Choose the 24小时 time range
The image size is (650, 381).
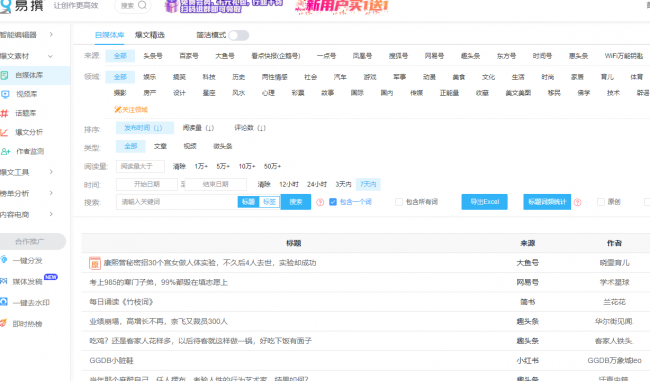click(317, 184)
